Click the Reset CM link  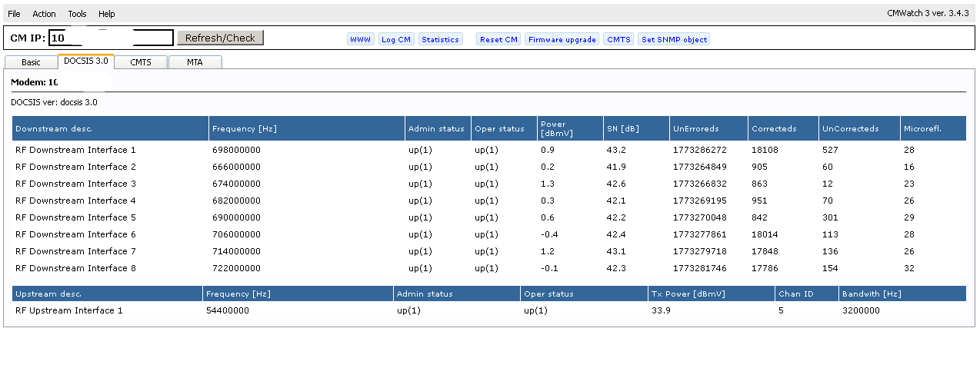(x=498, y=39)
